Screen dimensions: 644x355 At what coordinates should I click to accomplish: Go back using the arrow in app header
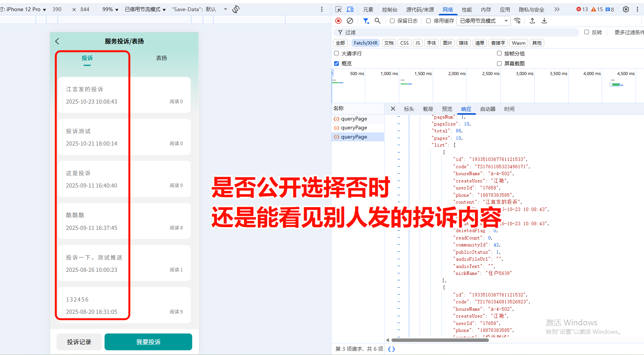pos(57,41)
